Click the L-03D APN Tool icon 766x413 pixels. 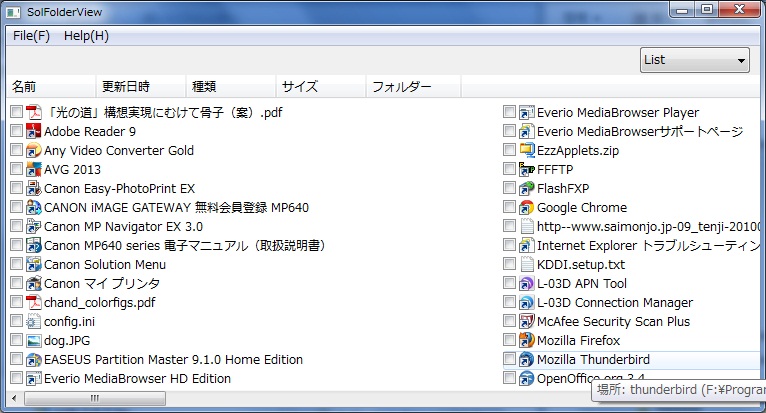(527, 283)
